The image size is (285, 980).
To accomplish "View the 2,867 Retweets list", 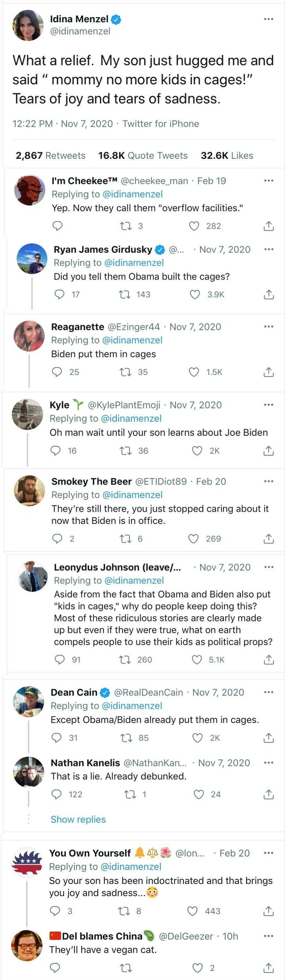I will (51, 156).
